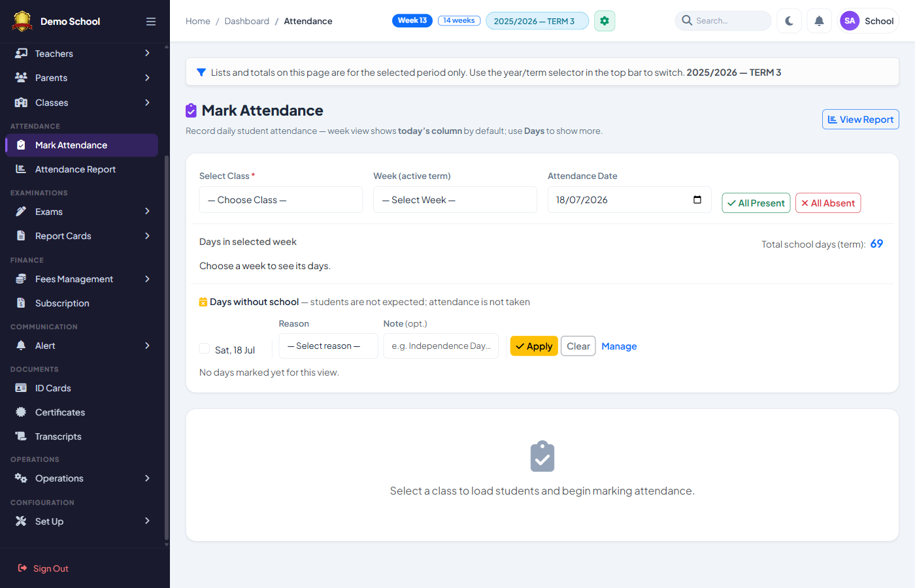The width and height of the screenshot is (915, 588).
Task: Click the Exams pencil icon
Action: (22, 212)
